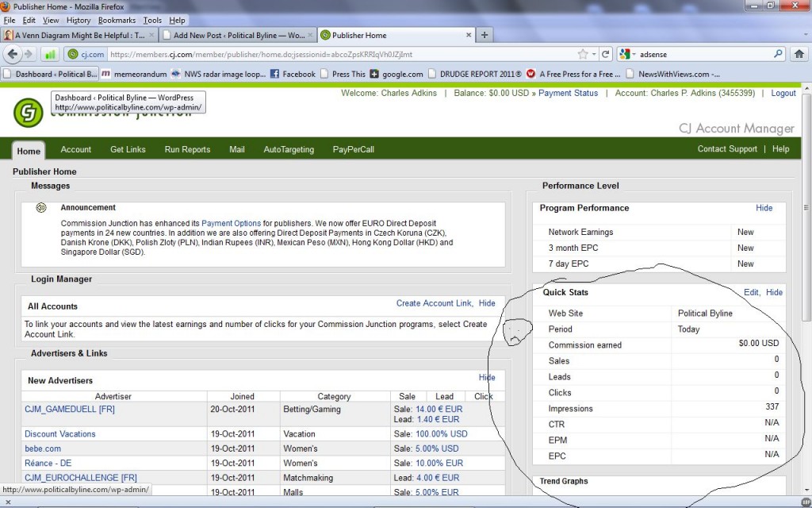Switch to the A Venn Diagram Might Be Helpful tab
Screen dimensions: 812x508
tap(80, 35)
